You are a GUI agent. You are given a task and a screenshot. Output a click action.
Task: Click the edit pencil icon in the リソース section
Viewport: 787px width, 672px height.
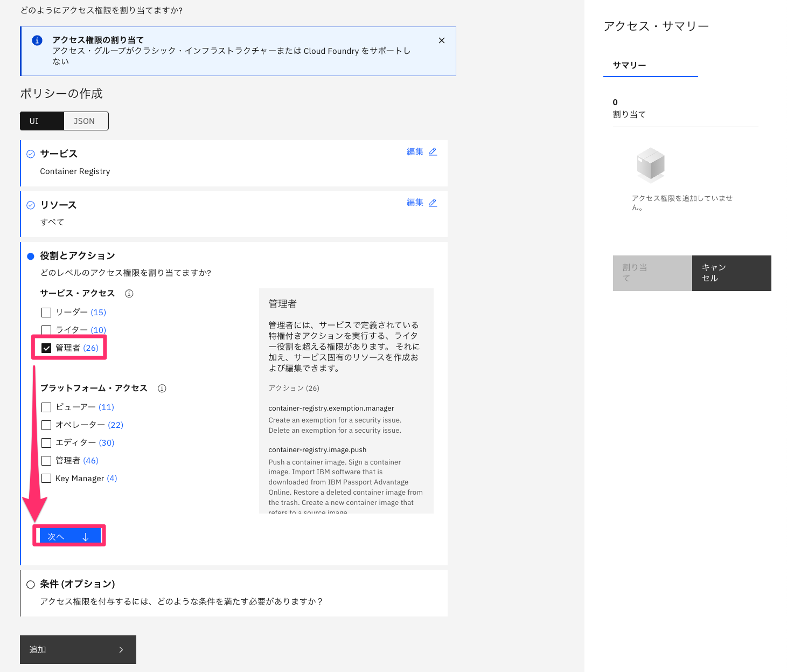(x=434, y=203)
